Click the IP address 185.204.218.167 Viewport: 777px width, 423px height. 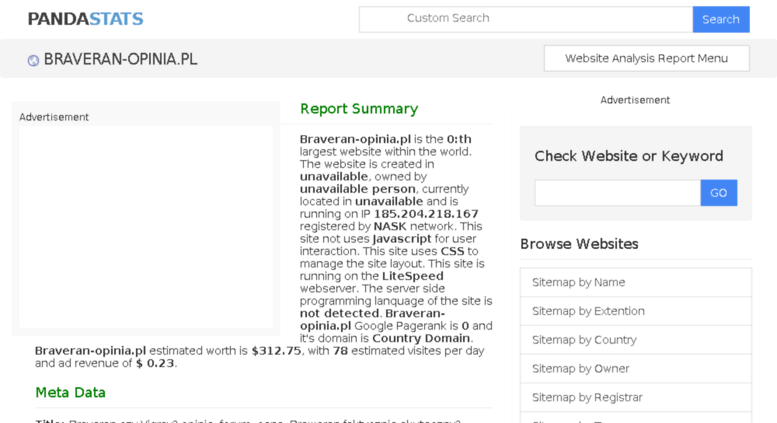[x=426, y=214]
